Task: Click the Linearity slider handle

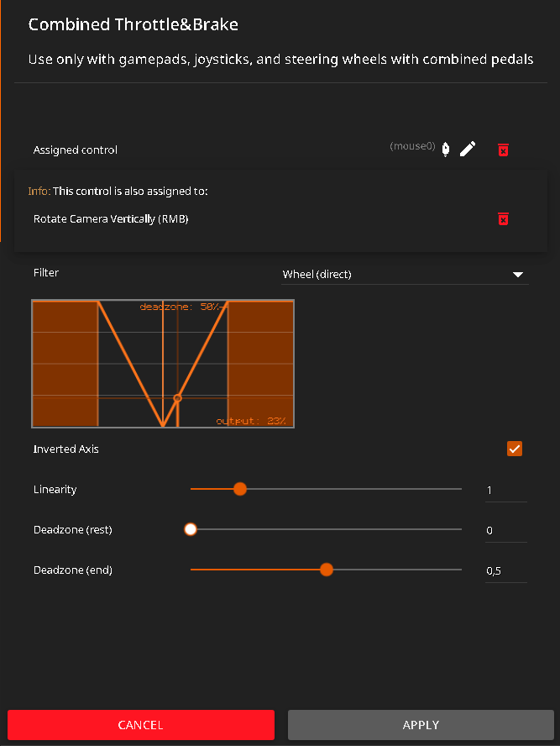Action: [x=240, y=489]
